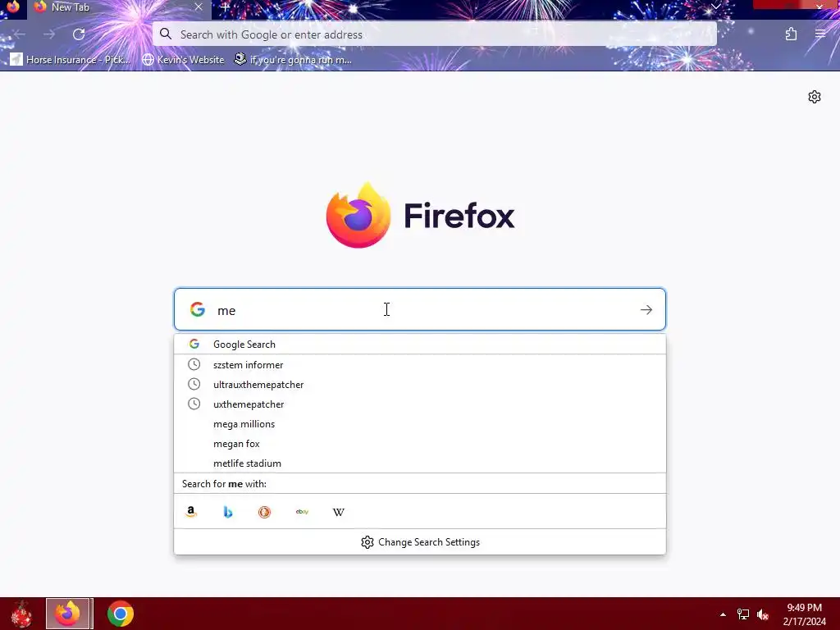
Task: Open the clock showing 9:49 PM
Action: (804, 614)
